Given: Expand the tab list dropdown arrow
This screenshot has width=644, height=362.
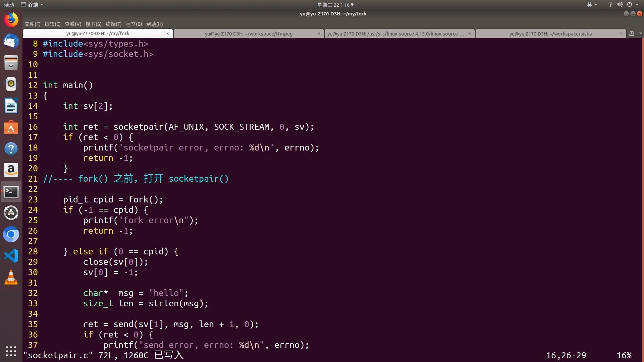Looking at the screenshot, I should (x=640, y=34).
